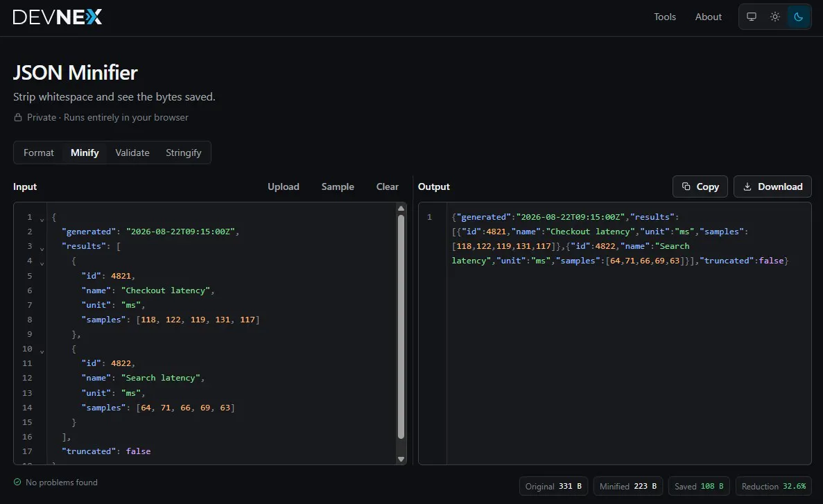
Task: Click the lock icon beside Private
Action: (x=18, y=118)
